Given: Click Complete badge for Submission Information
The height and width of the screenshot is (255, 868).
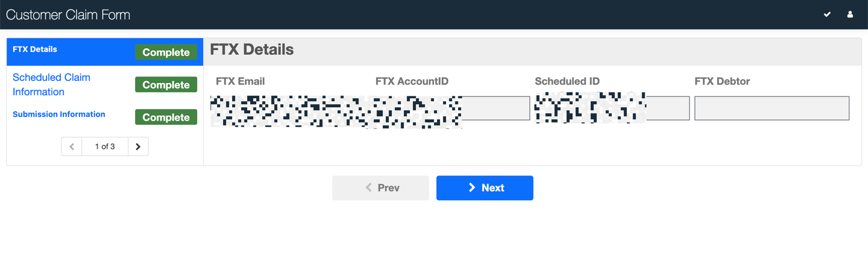Looking at the screenshot, I should pos(166,118).
